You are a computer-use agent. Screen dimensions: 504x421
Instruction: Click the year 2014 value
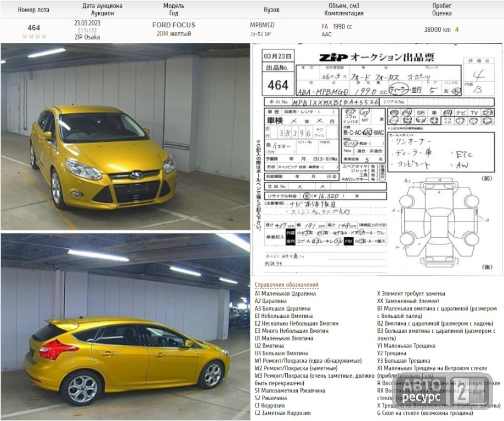(x=162, y=33)
